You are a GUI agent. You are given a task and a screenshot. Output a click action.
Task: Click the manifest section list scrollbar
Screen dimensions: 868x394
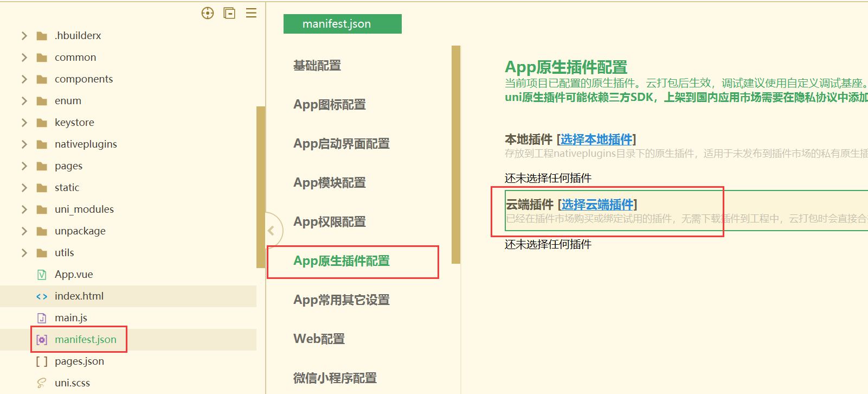click(456, 155)
